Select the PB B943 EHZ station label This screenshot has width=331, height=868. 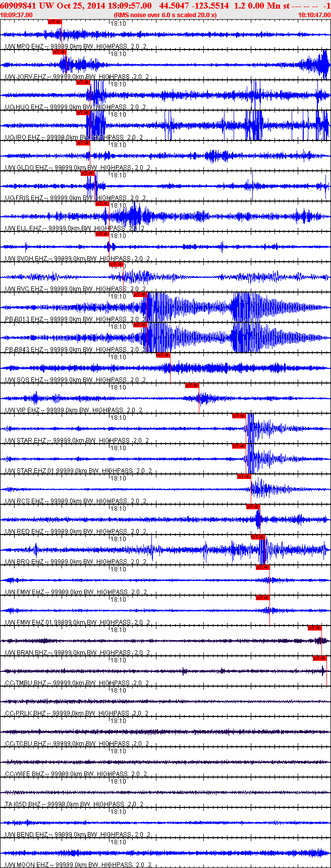pos(24,350)
